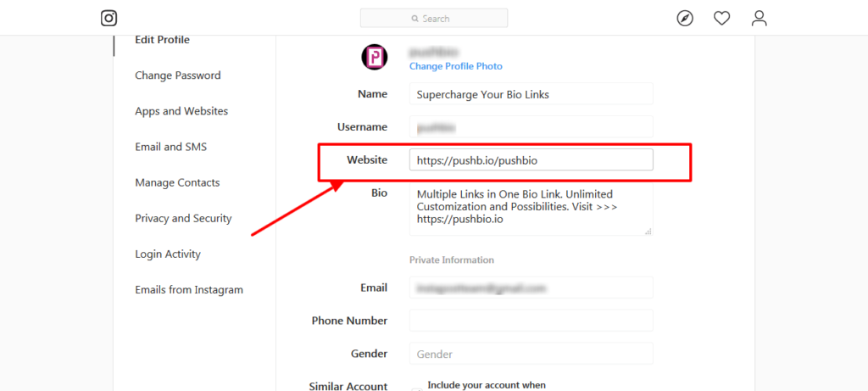
Task: Click the Change Profile Photo link
Action: click(x=455, y=66)
